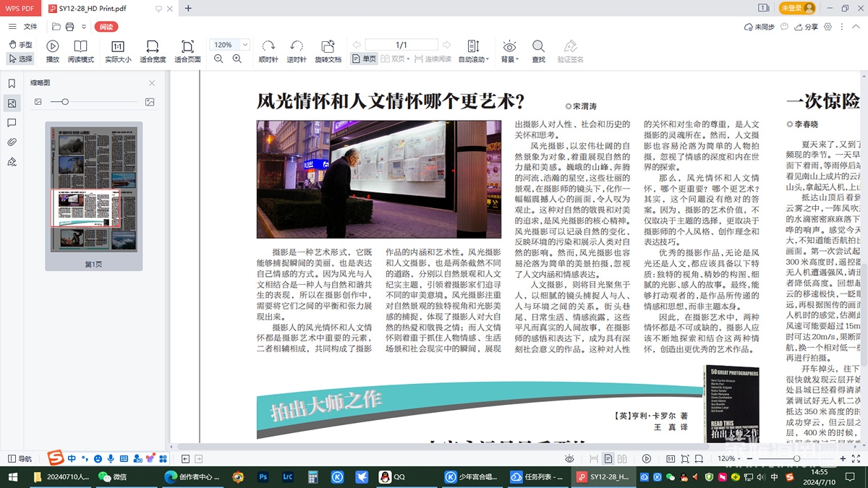This screenshot has width=868, height=488.
Task: Set view to actual size (实际大小)
Action: click(x=118, y=51)
